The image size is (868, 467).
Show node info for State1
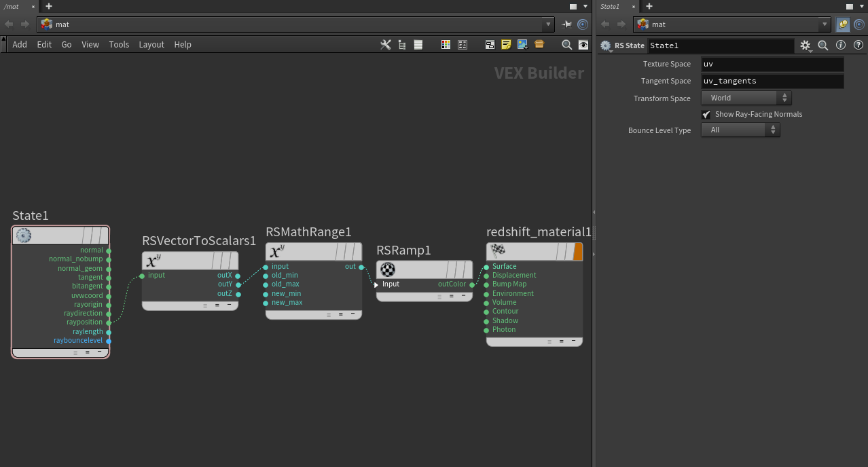[841, 45]
